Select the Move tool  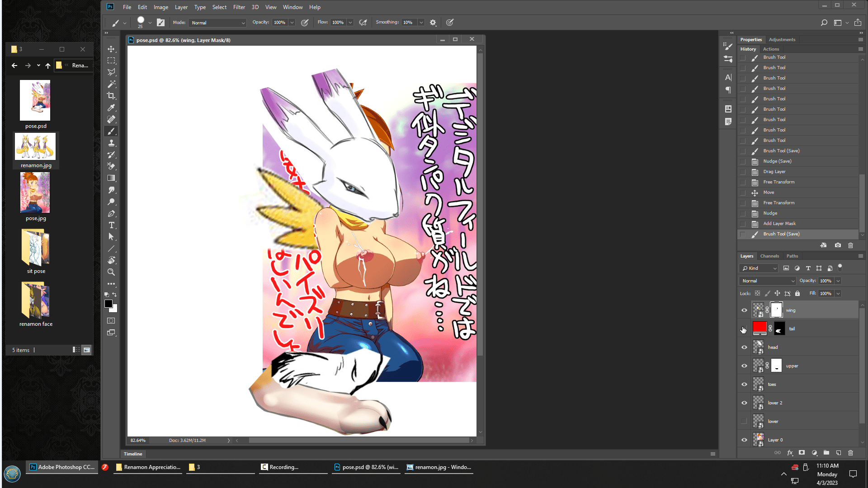[x=111, y=49]
